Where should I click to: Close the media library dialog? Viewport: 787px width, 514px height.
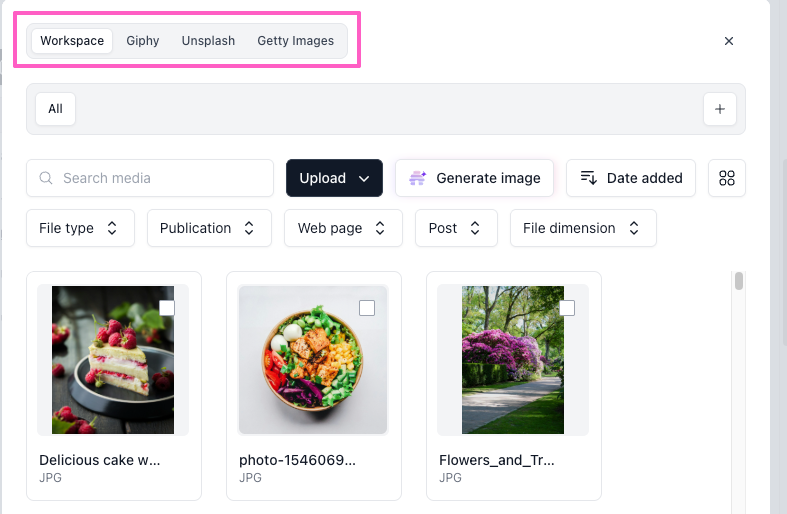(729, 41)
